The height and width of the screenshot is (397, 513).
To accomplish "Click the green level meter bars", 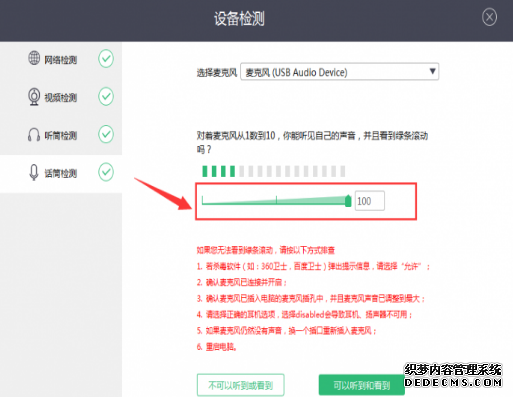I will 219,171.
